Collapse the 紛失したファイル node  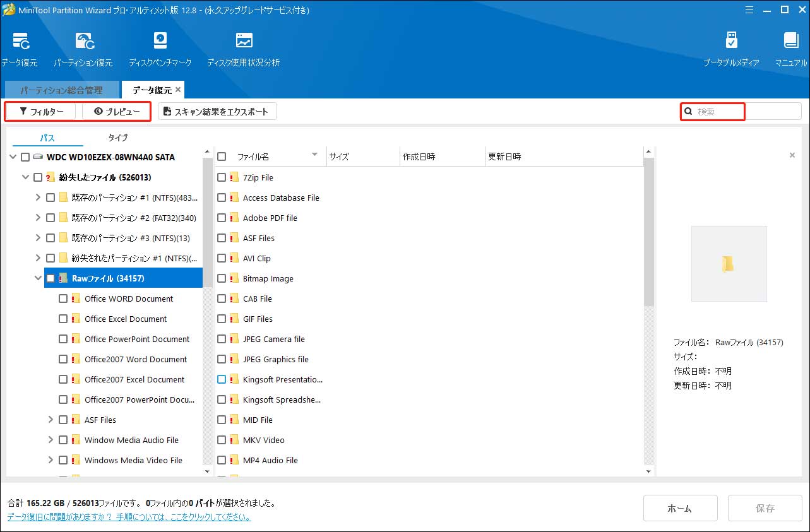click(25, 177)
